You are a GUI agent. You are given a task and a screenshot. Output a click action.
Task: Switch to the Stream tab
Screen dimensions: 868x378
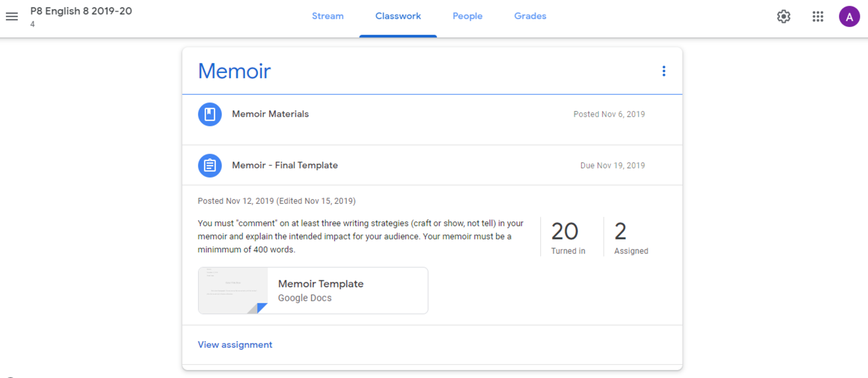(x=328, y=16)
